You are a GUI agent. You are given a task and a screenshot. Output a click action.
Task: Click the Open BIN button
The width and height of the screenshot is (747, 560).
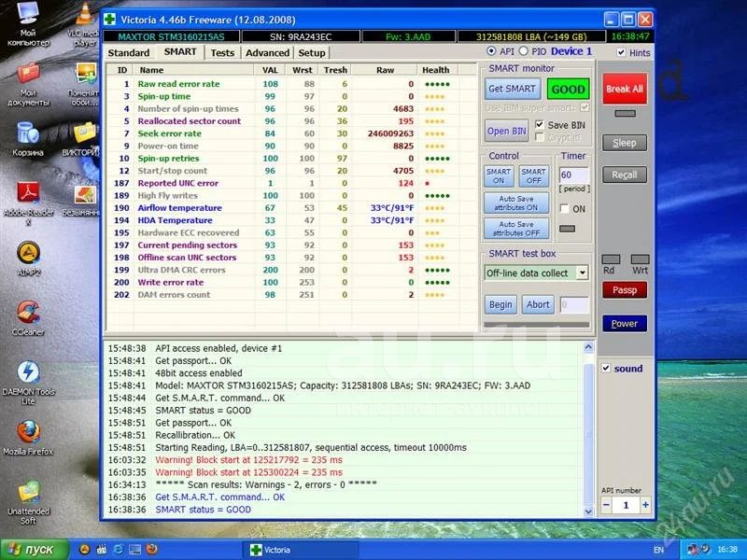click(x=506, y=131)
